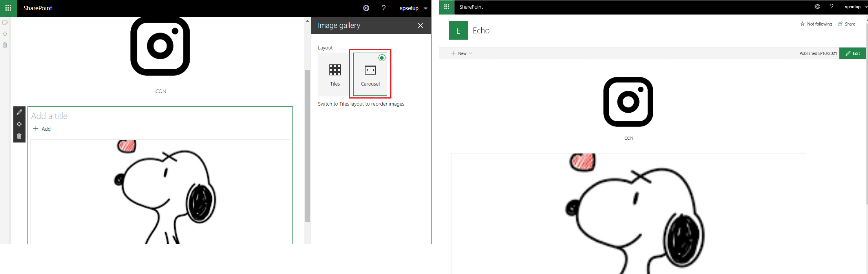Expand spsetup account menu in left window
Screen dimensions: 868x274
pyautogui.click(x=413, y=8)
